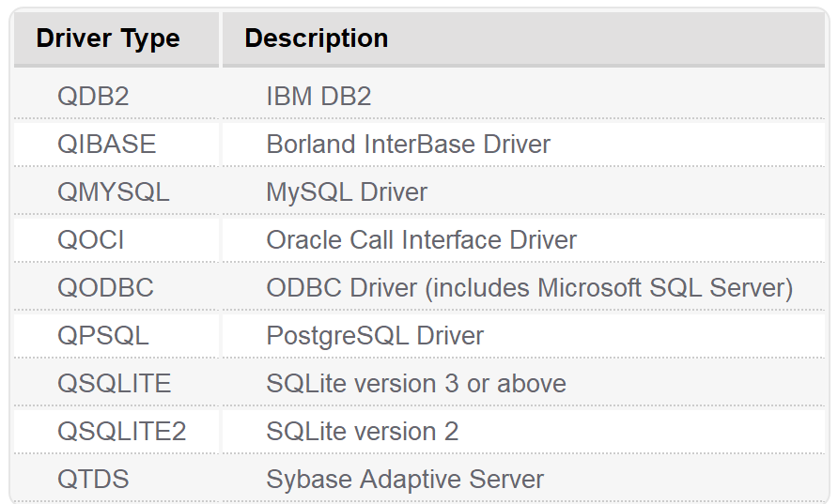Click Borland InterBase Driver description
This screenshot has width=838, height=504.
tap(409, 145)
